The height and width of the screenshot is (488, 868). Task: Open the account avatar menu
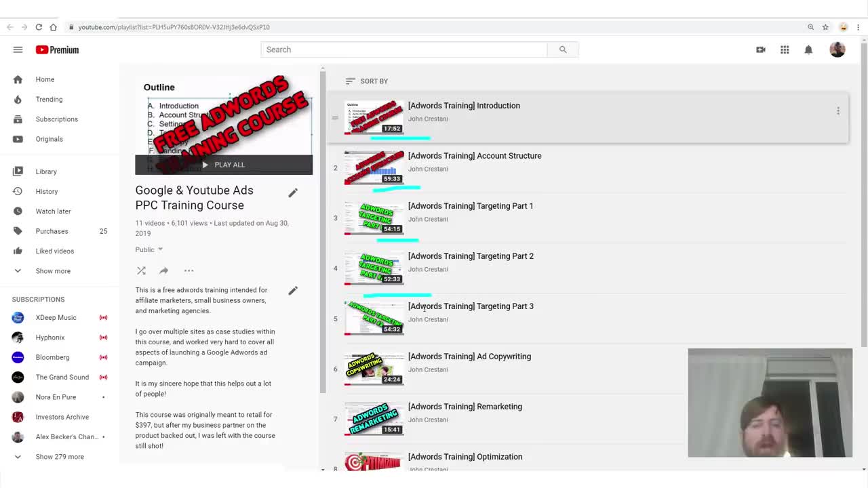click(x=837, y=49)
